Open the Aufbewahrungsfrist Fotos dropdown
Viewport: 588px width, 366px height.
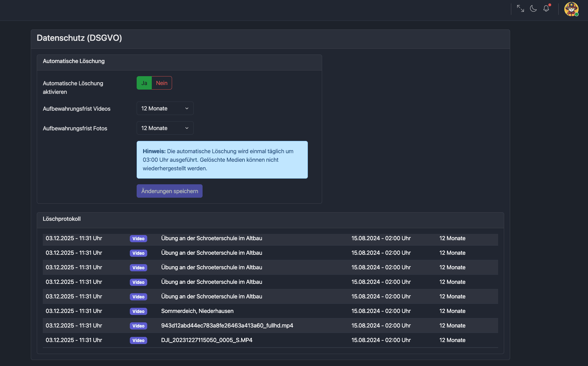point(165,128)
